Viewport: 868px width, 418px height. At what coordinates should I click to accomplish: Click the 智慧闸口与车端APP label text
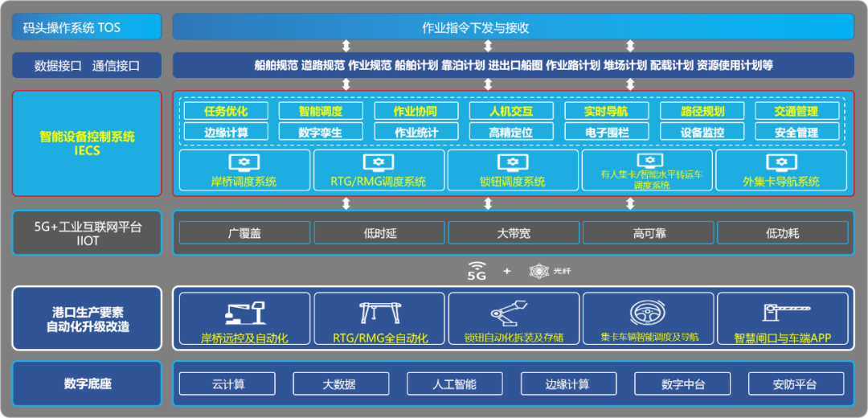pyautogui.click(x=783, y=338)
